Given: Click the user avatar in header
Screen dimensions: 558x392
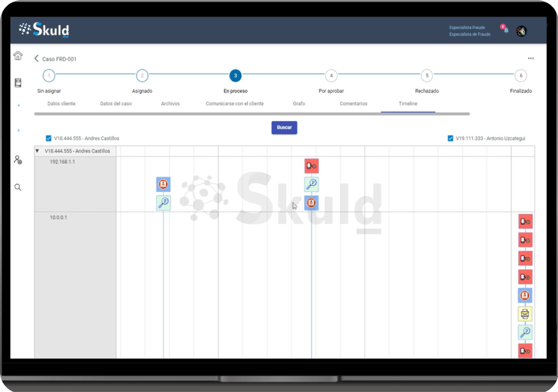Looking at the screenshot, I should (x=521, y=31).
